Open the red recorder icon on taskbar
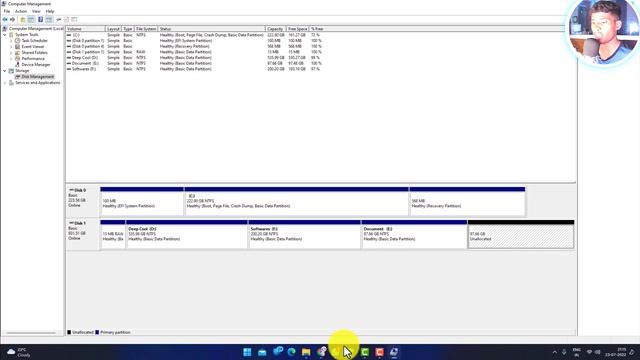 [x=379, y=352]
